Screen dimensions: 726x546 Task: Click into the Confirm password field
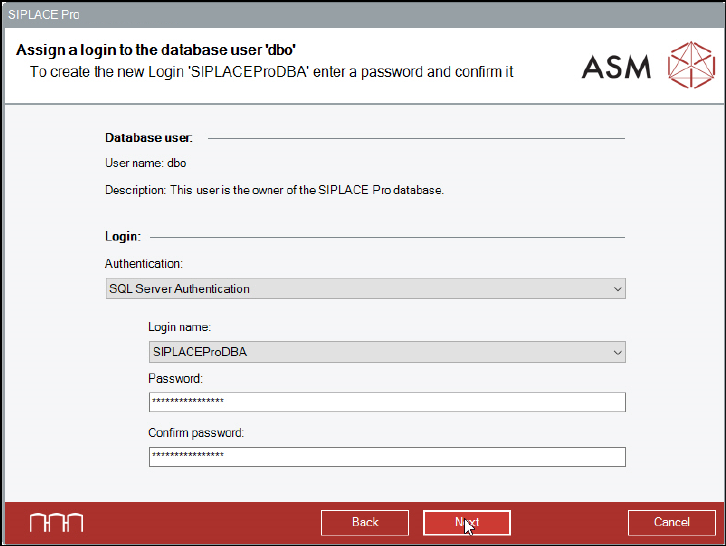[386, 456]
